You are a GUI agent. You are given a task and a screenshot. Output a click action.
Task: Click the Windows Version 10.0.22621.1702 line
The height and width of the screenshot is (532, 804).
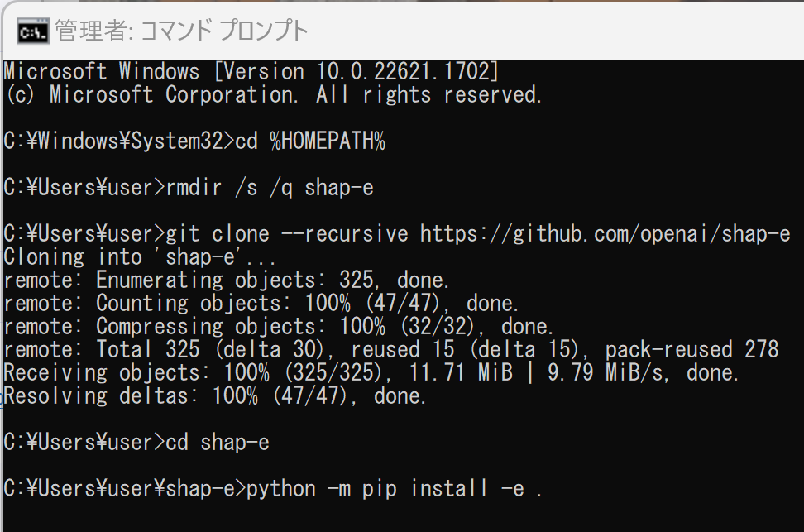point(251,71)
